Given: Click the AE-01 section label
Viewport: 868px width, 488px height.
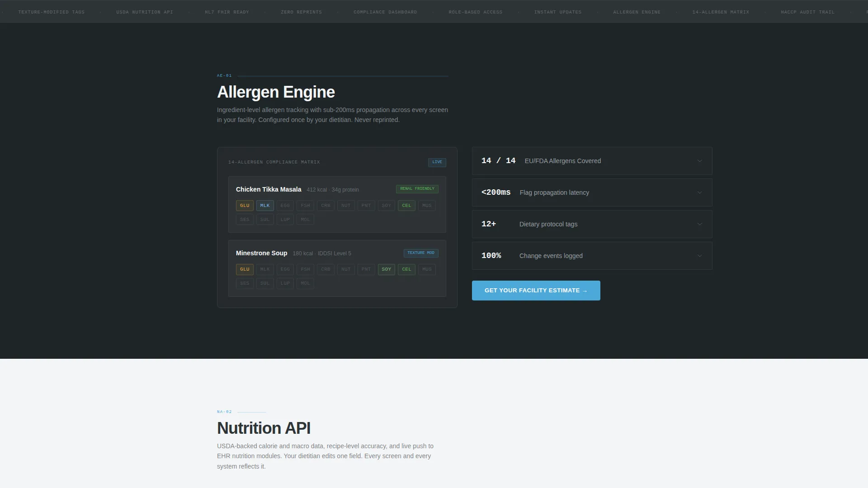Looking at the screenshot, I should [x=224, y=76].
